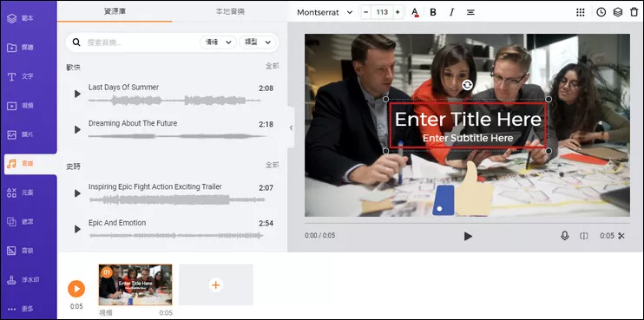Click the Last Days Of Summer waveform

click(x=174, y=100)
